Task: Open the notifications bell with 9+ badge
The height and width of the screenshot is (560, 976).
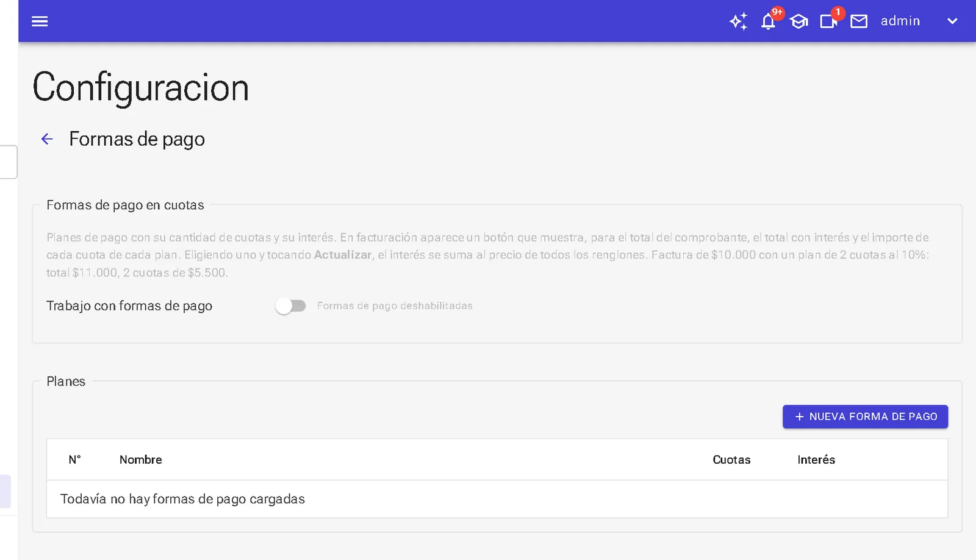Action: click(x=769, y=22)
